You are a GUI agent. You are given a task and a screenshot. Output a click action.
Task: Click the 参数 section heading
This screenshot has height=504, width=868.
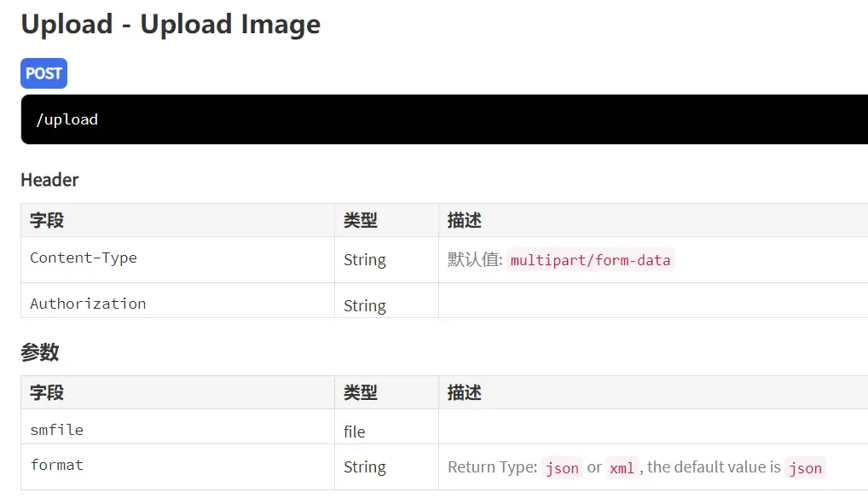point(40,352)
